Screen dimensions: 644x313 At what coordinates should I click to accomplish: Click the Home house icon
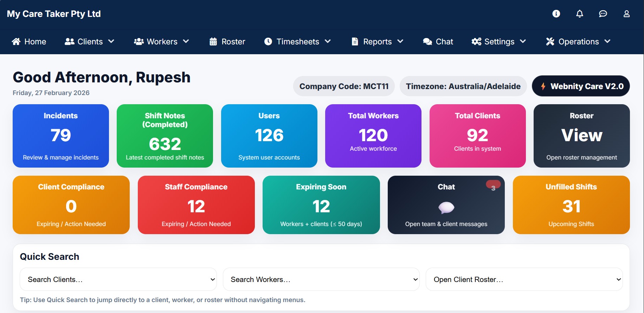[x=16, y=42]
